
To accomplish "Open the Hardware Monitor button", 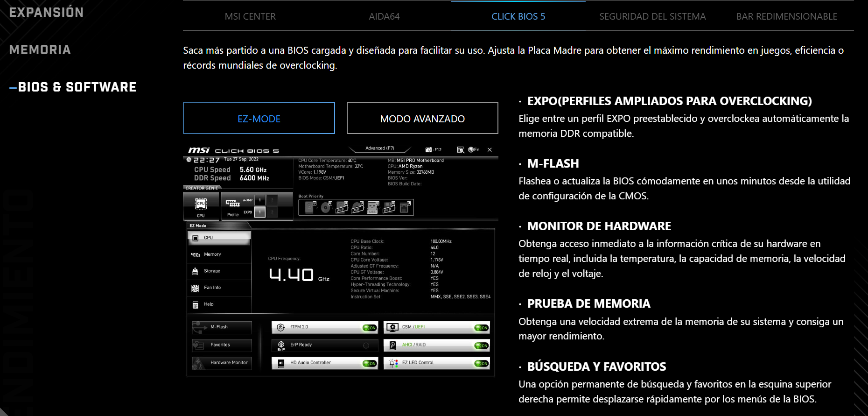I will point(222,363).
